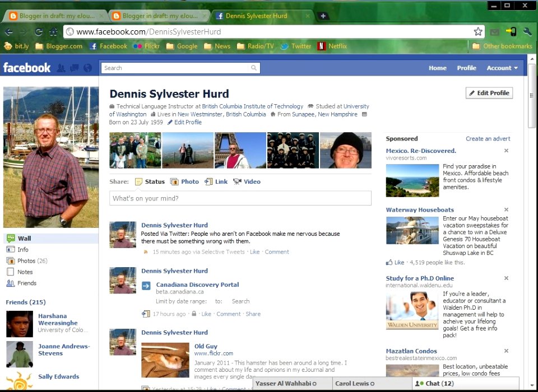Click the Home link in Facebook header

click(438, 68)
